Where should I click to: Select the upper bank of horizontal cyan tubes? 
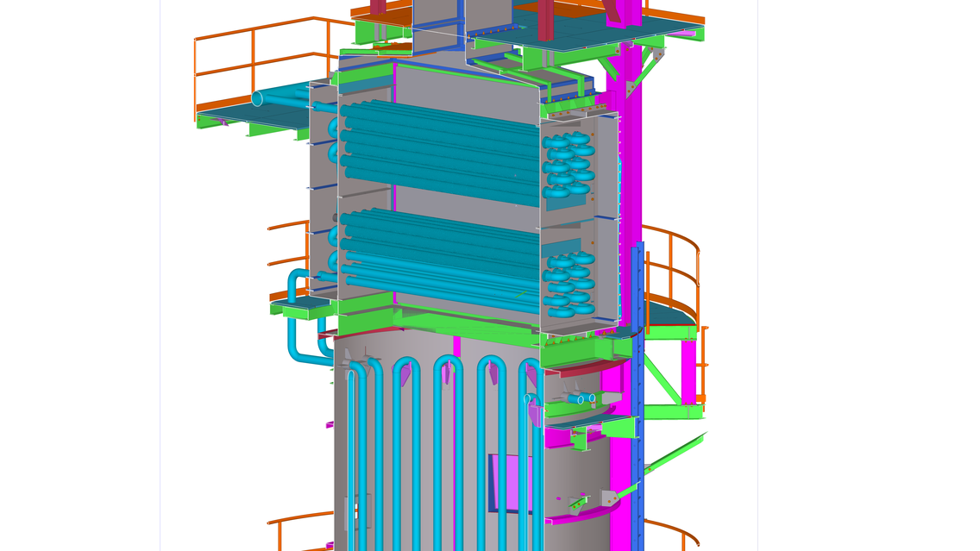[x=440, y=147]
